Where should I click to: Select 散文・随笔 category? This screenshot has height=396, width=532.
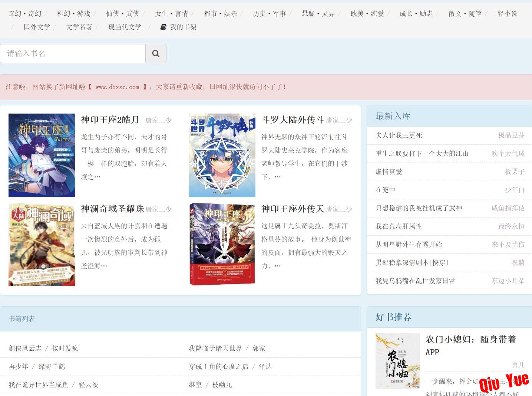pos(465,14)
